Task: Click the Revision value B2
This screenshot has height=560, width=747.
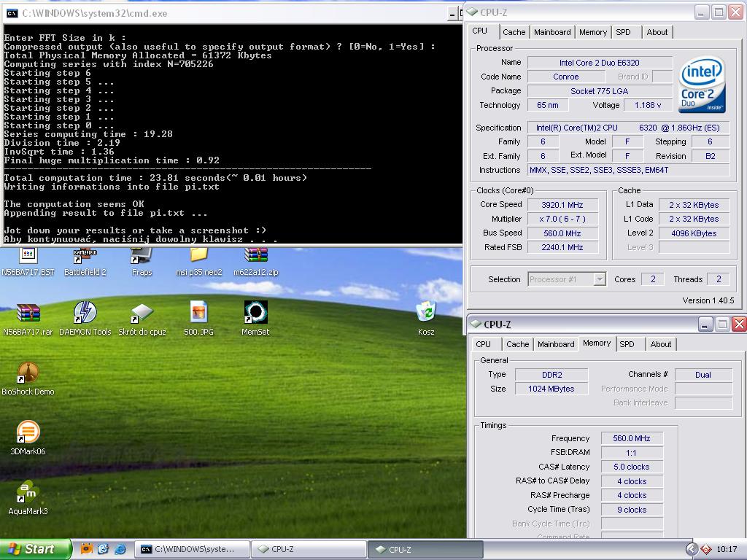Action: tap(710, 156)
